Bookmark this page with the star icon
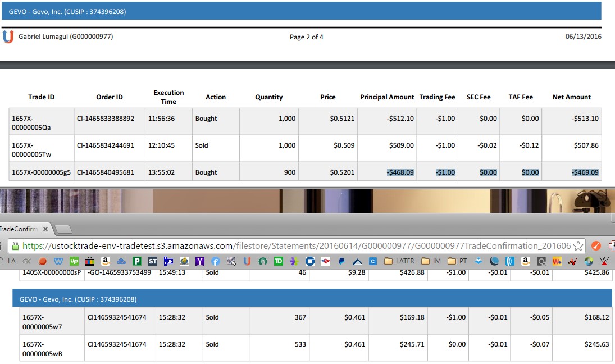Image resolution: width=615 pixels, height=364 pixels. 578,245
